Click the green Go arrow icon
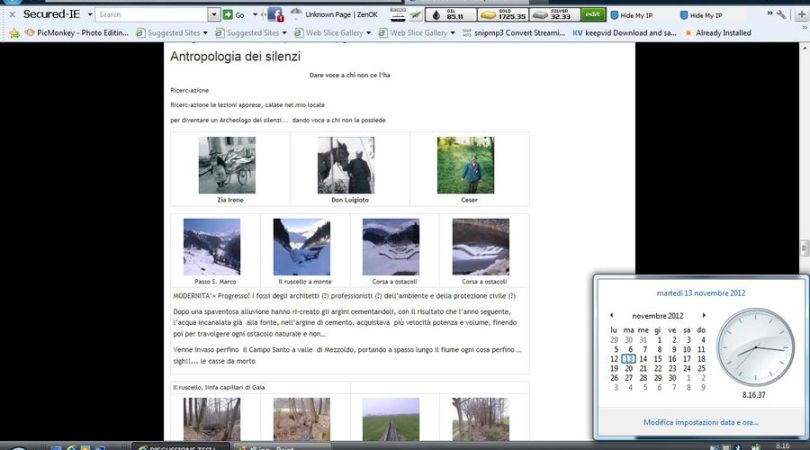The image size is (810, 450). coord(228,15)
